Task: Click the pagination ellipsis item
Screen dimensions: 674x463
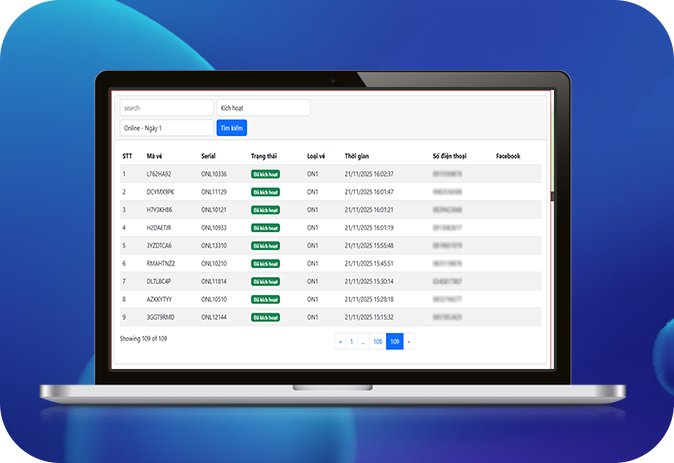Action: coord(363,342)
